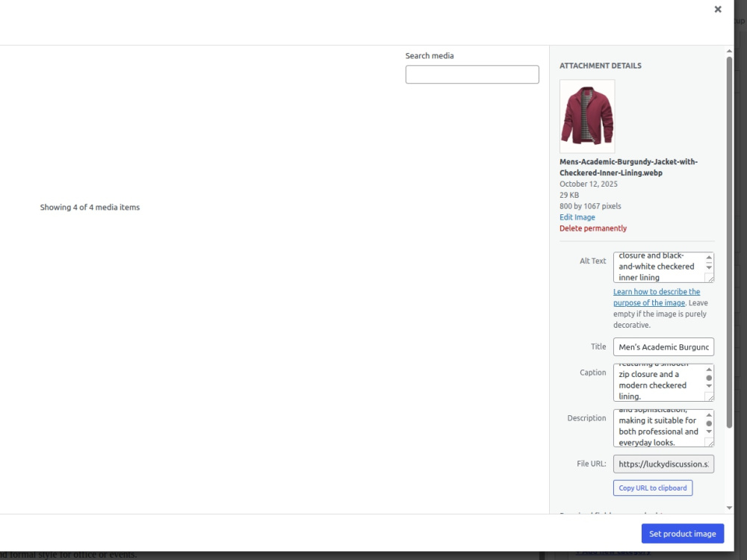Click 'October 12, 2025' date text
747x560 pixels.
pos(589,184)
